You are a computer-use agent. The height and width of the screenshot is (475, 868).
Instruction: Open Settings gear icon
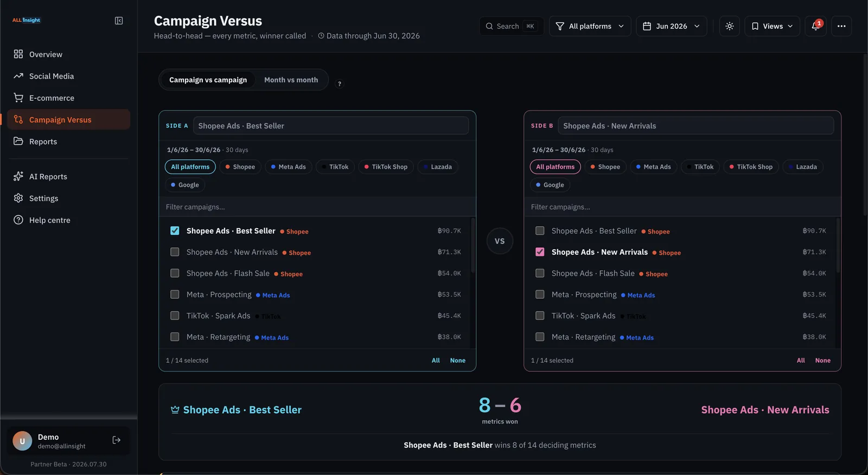(x=18, y=198)
